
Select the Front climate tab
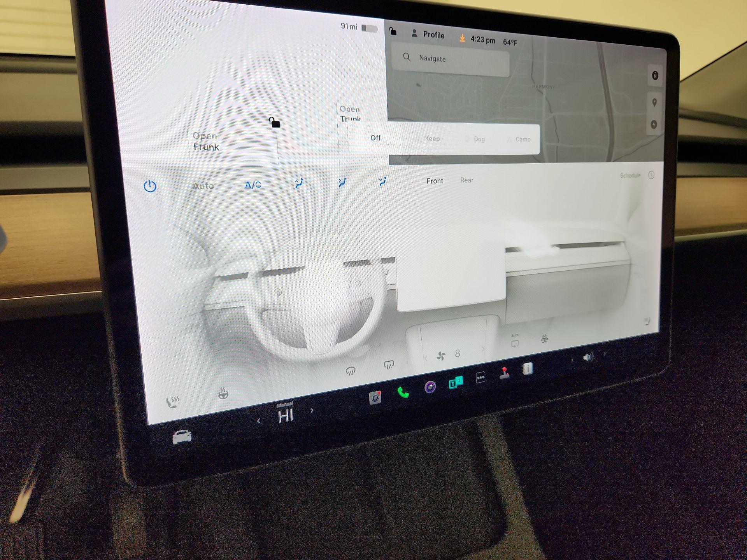(435, 180)
